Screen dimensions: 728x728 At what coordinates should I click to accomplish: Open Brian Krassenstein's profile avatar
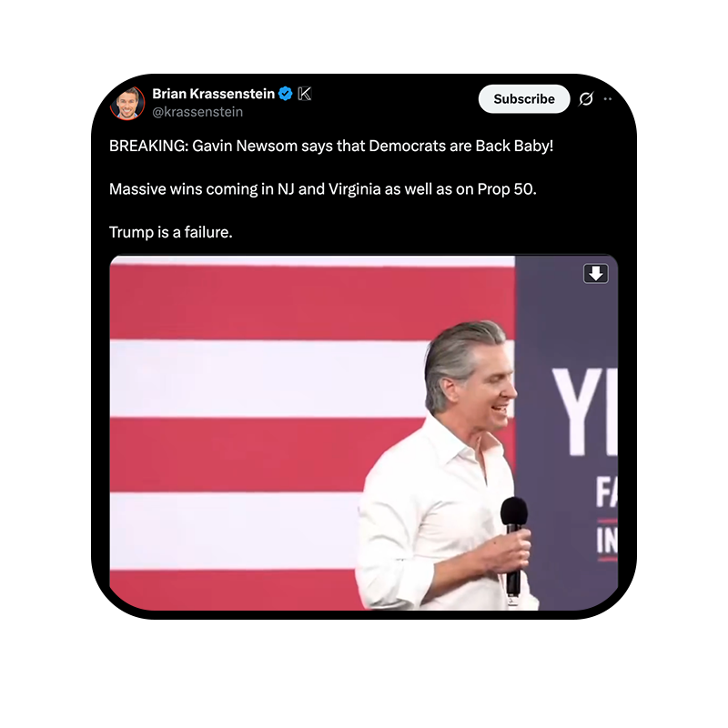pyautogui.click(x=127, y=103)
